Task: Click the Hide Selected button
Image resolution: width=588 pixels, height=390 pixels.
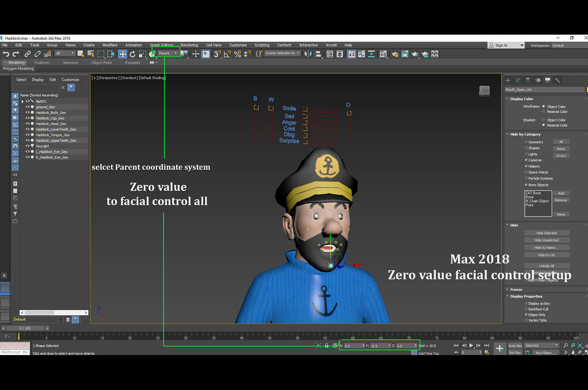Action: pyautogui.click(x=546, y=233)
